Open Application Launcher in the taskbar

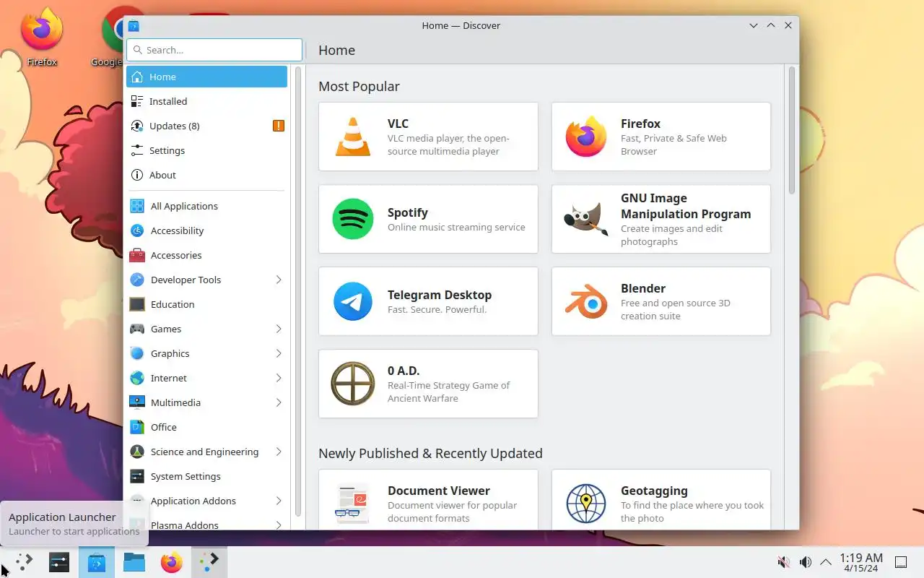pyautogui.click(x=23, y=562)
